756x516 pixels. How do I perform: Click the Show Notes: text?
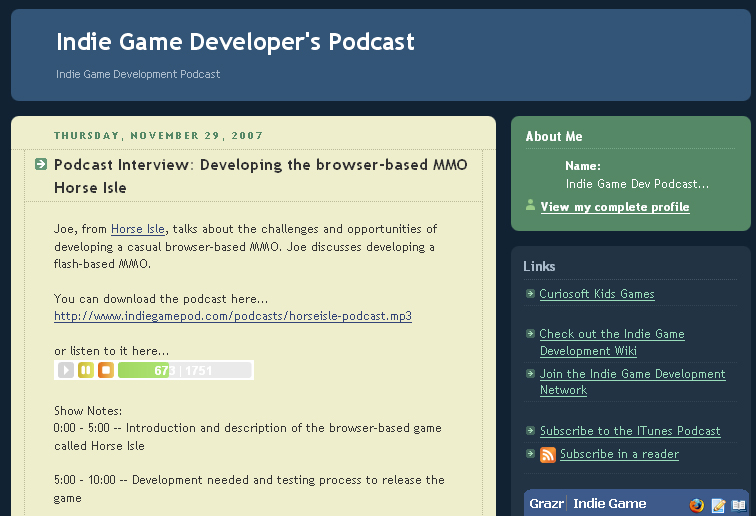point(88,411)
